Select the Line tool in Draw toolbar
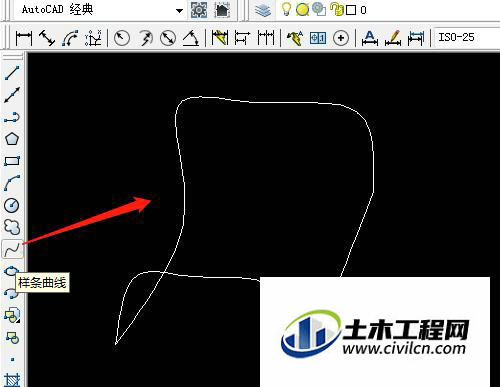 tap(12, 73)
